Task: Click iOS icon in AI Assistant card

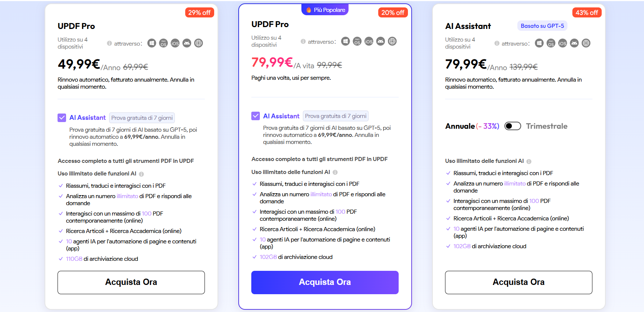Action: point(563,43)
